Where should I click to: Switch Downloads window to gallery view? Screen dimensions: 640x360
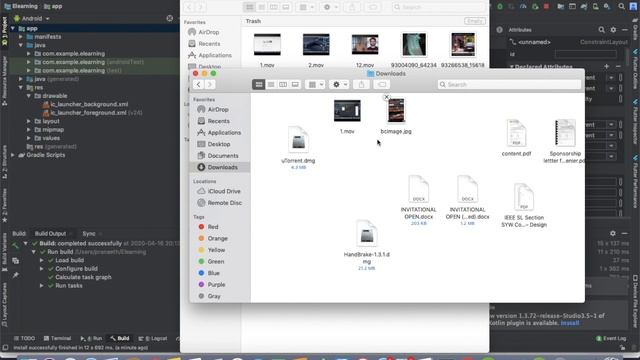pyautogui.click(x=295, y=84)
